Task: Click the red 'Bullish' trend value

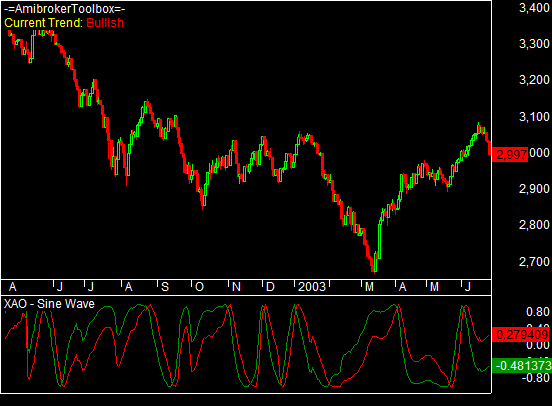Action: [x=105, y=23]
